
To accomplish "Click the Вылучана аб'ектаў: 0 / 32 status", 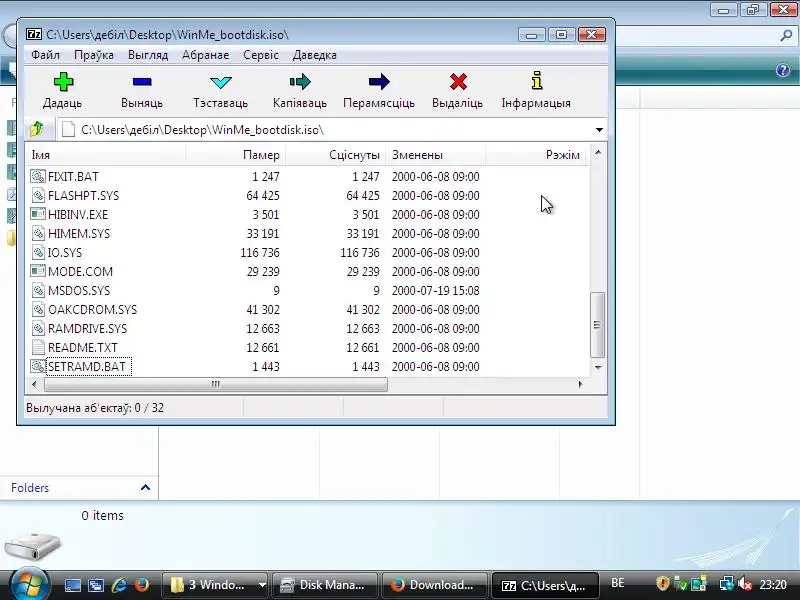I will 95,408.
